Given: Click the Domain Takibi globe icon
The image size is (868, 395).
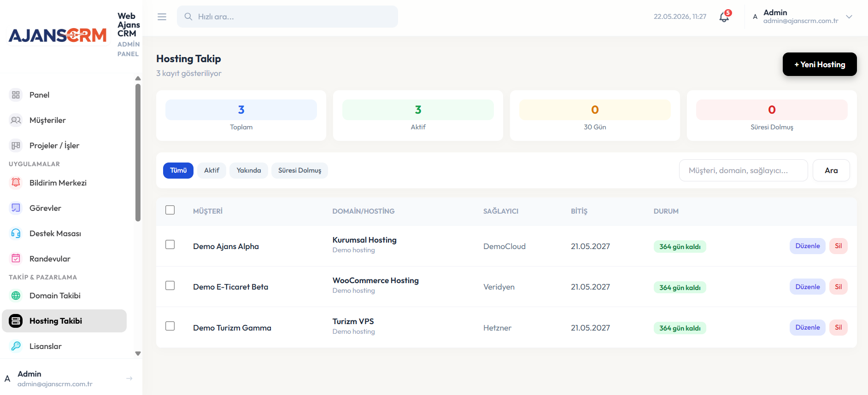Looking at the screenshot, I should click(x=16, y=296).
